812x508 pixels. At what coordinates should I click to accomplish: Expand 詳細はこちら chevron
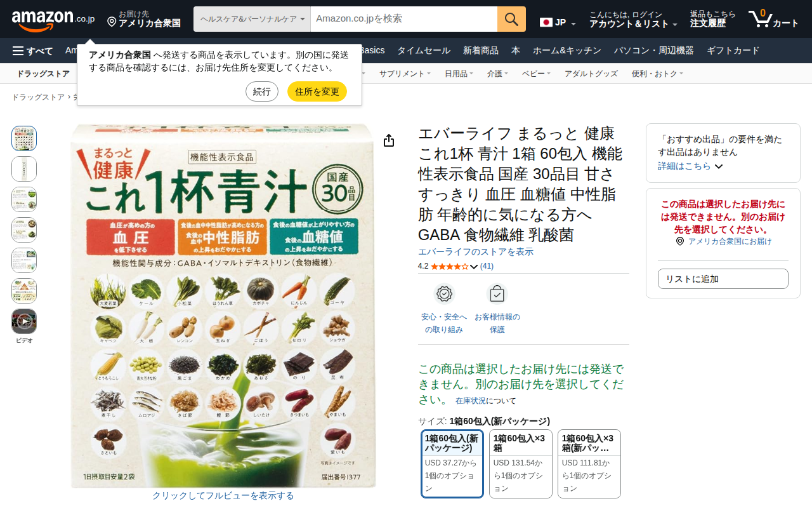[719, 166]
